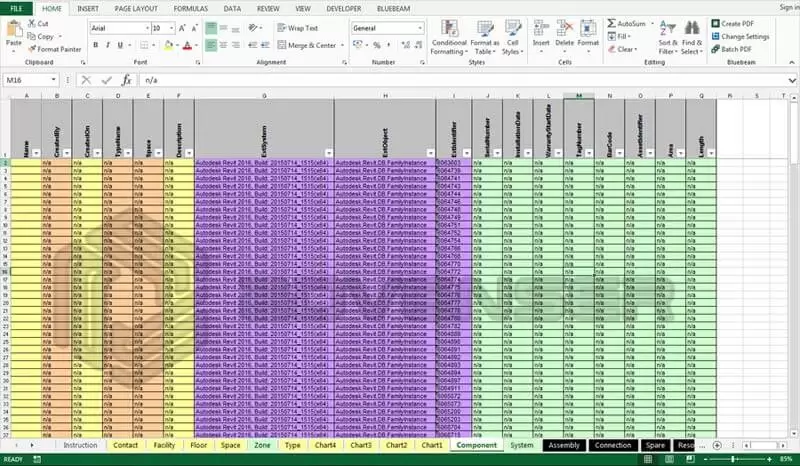Increase the cell indent
Image resolution: width=800 pixels, height=466 pixels.
point(265,45)
